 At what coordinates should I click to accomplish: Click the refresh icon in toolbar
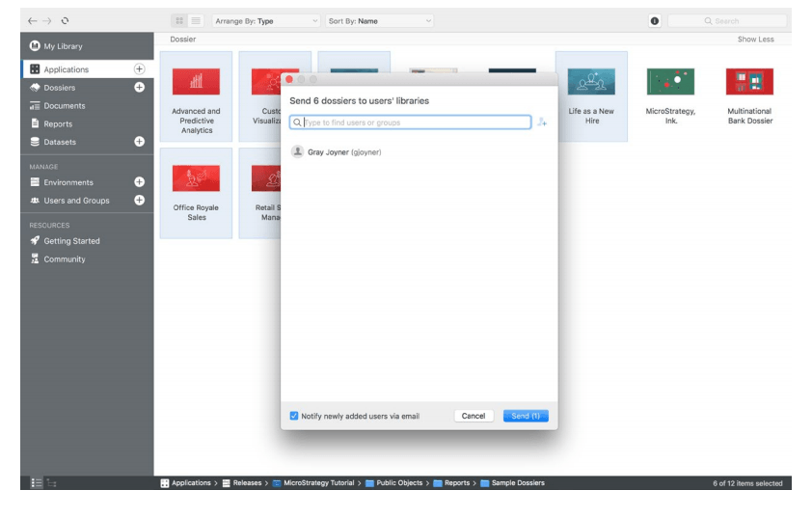65,21
